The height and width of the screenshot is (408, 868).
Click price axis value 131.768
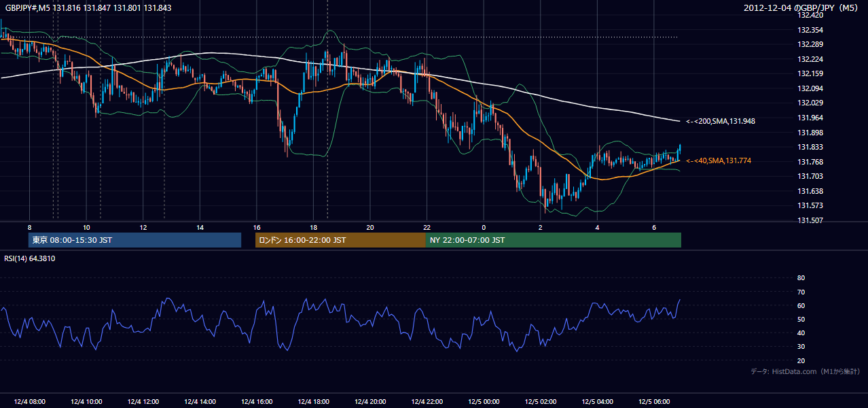810,162
